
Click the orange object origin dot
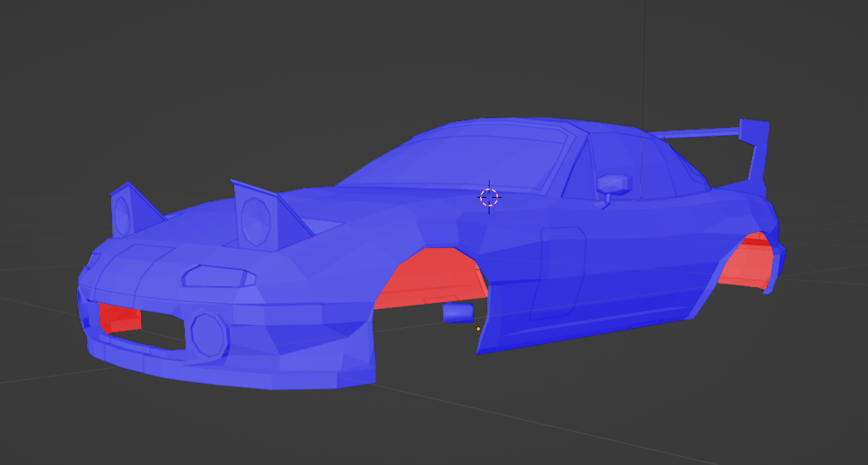pyautogui.click(x=478, y=329)
